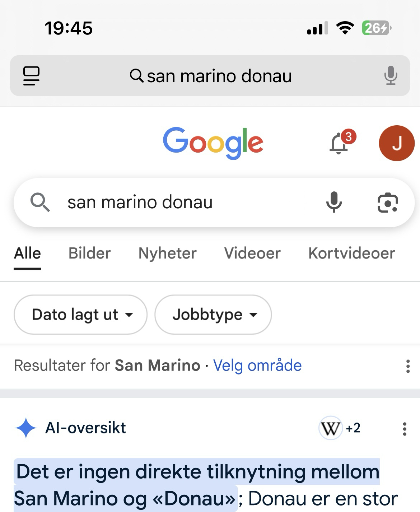Tap the Safari page format/reader icon
Viewport: 420px width, 512px height.
coord(31,76)
